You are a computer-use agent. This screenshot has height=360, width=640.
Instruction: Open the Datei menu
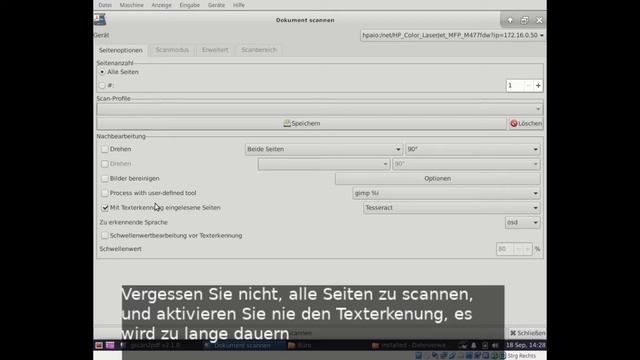(105, 5)
